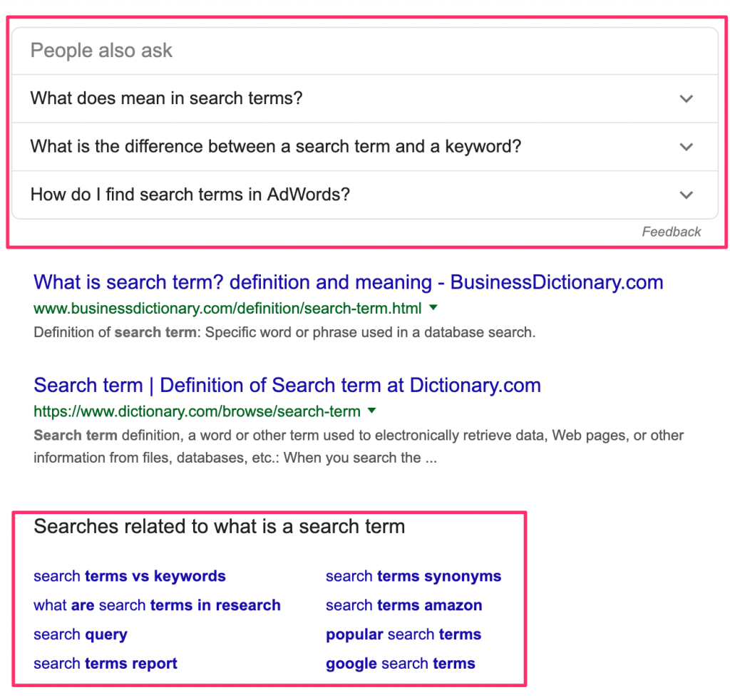Select "search terms vs keywords" related search

(129, 576)
